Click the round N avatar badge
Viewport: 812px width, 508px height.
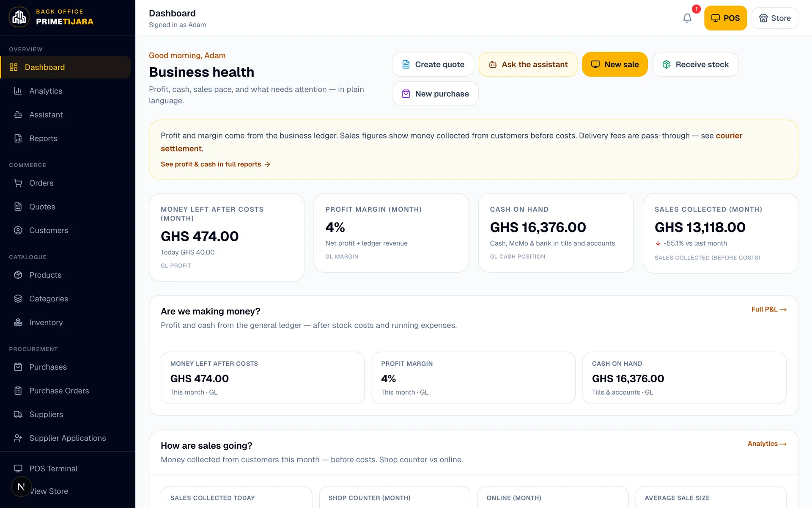(21, 487)
